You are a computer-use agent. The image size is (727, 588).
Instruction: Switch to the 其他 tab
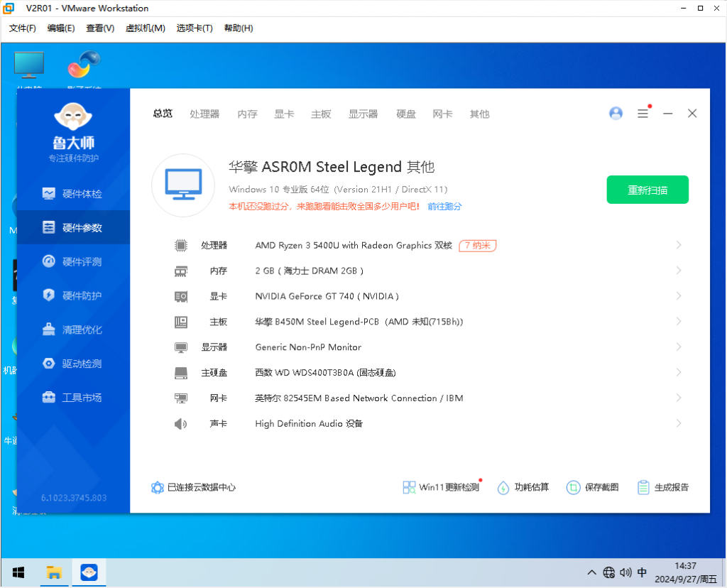tap(479, 114)
